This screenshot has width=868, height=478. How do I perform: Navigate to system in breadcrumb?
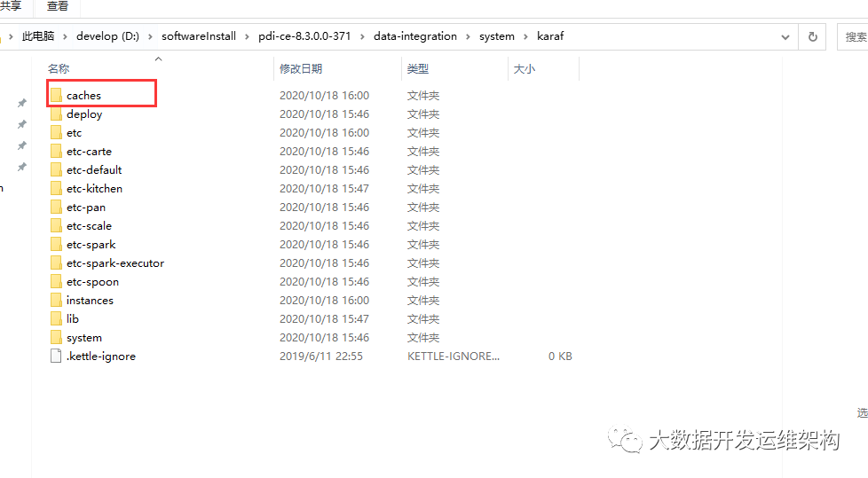(x=496, y=36)
